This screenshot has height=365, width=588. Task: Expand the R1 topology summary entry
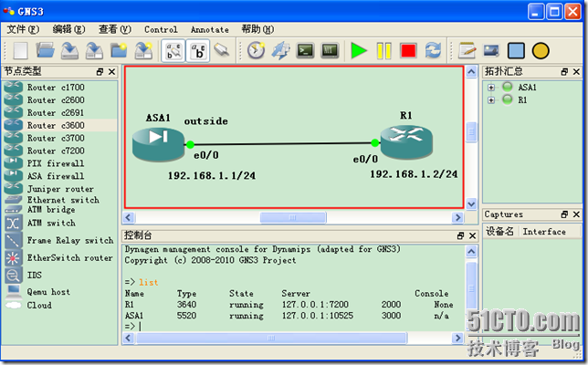(491, 100)
